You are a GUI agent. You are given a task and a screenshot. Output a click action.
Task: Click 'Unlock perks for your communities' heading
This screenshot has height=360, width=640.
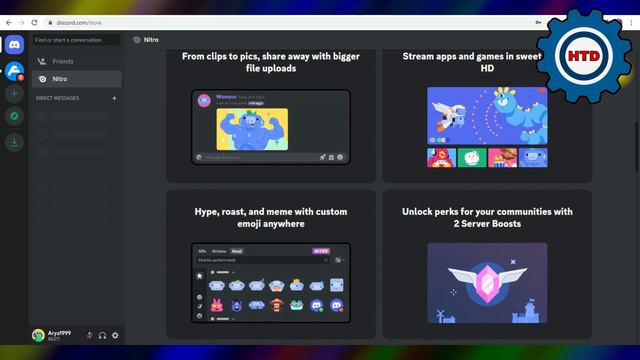(x=487, y=218)
